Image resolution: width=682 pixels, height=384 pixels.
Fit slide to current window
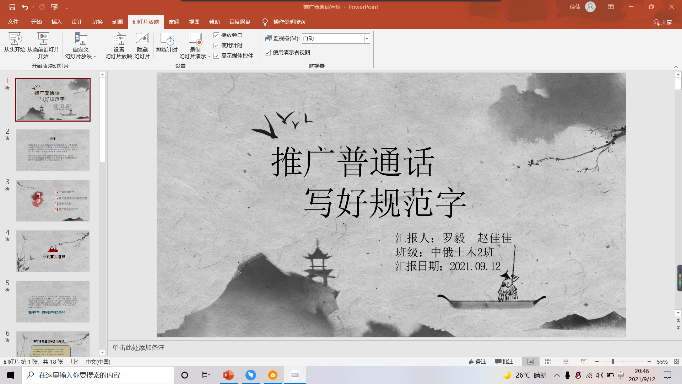pos(676,361)
